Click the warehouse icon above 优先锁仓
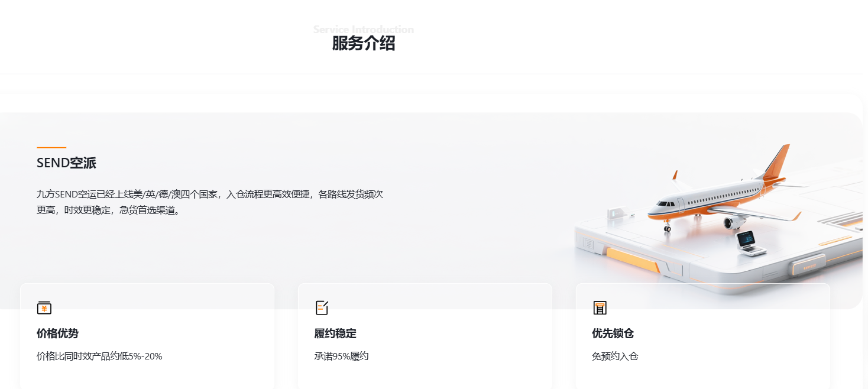The height and width of the screenshot is (389, 868). [x=600, y=307]
